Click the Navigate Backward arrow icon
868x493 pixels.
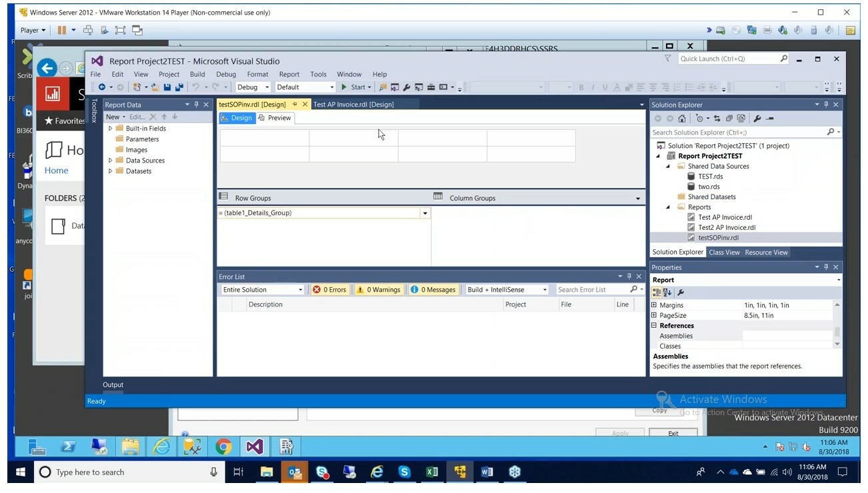(x=102, y=87)
